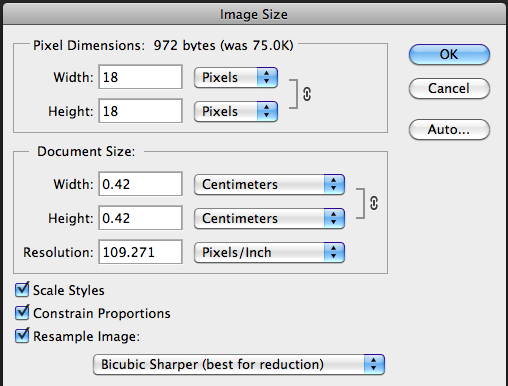Image resolution: width=508 pixels, height=386 pixels.
Task: Open document Height Centimeters dropdown
Action: coord(269,218)
